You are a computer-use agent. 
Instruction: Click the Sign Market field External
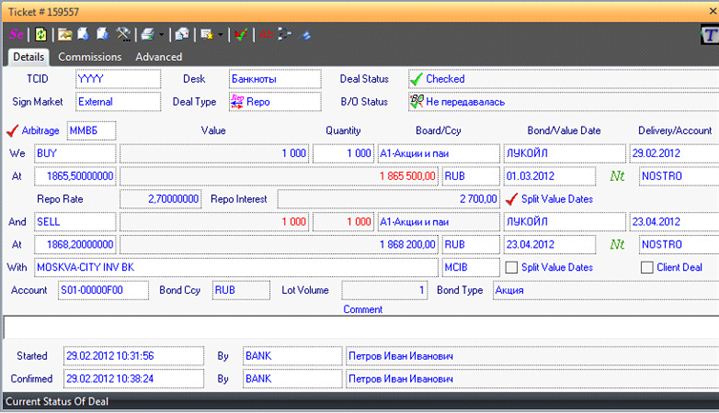point(118,102)
